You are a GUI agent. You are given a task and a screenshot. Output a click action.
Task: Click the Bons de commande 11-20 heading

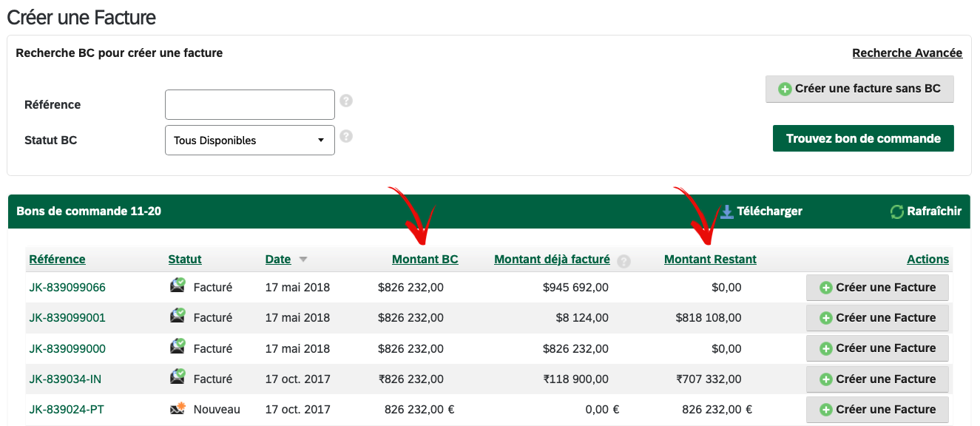89,211
